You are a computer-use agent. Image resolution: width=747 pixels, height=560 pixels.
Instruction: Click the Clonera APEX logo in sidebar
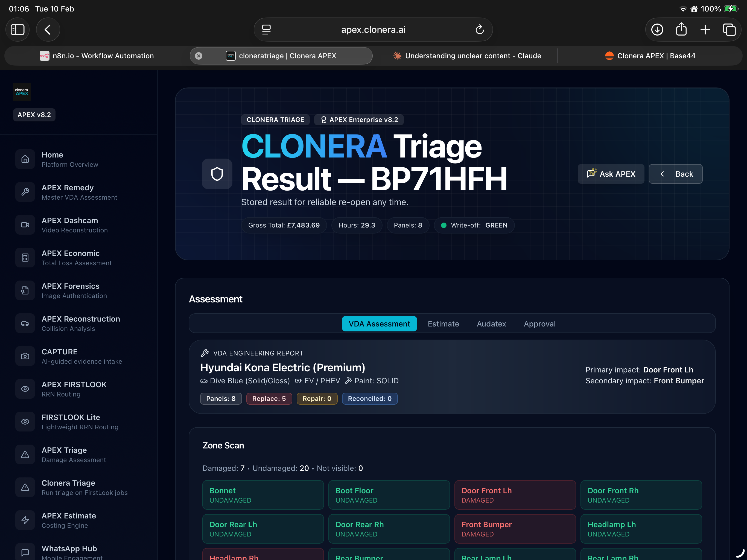(22, 92)
